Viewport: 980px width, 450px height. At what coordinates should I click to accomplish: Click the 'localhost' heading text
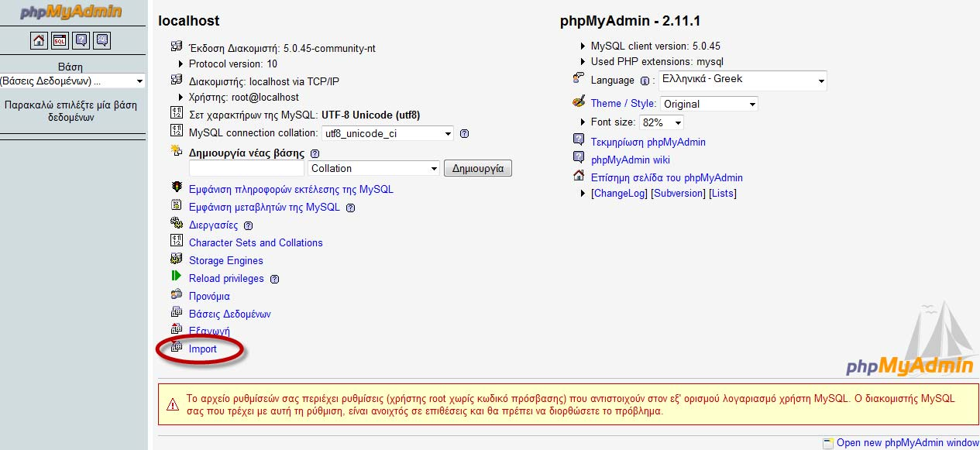189,21
